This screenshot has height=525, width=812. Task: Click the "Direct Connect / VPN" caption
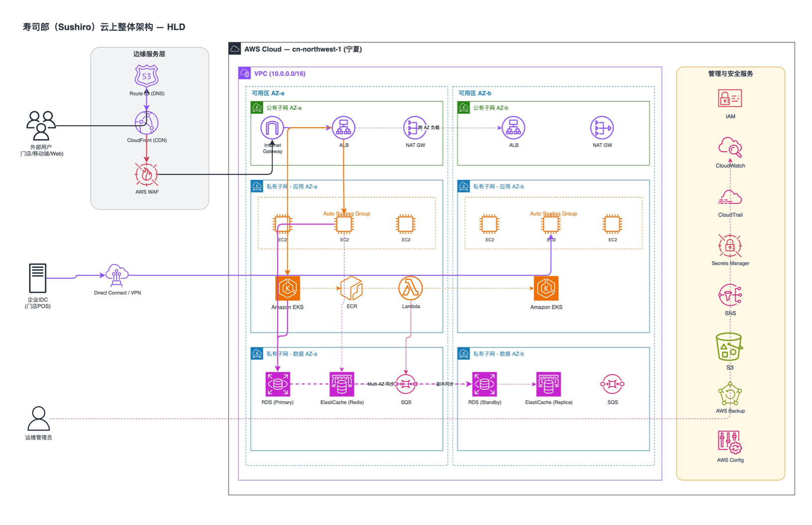117,293
